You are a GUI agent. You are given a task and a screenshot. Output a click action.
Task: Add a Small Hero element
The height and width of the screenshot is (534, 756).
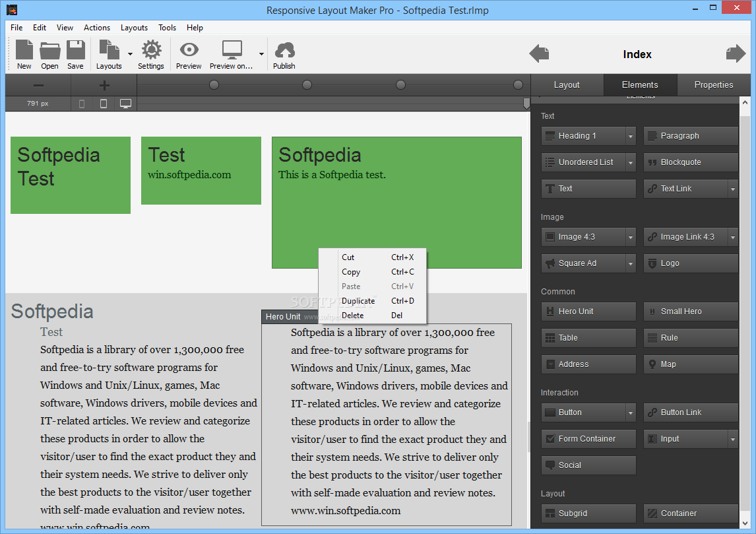(x=691, y=312)
